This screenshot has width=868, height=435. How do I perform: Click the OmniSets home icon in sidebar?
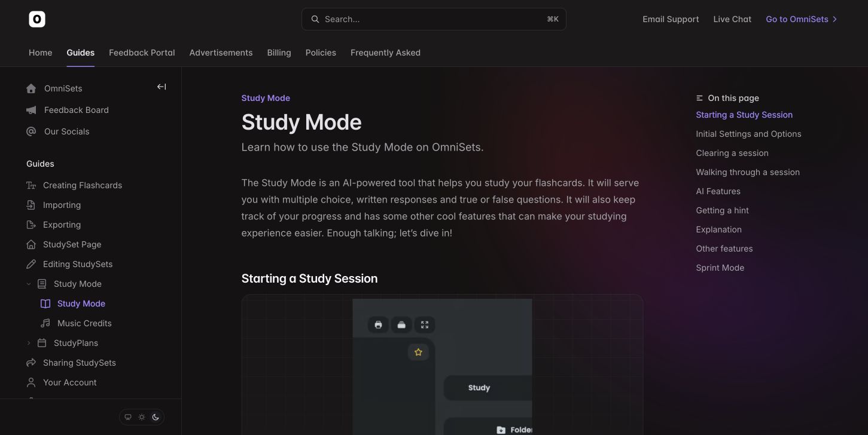(x=32, y=88)
